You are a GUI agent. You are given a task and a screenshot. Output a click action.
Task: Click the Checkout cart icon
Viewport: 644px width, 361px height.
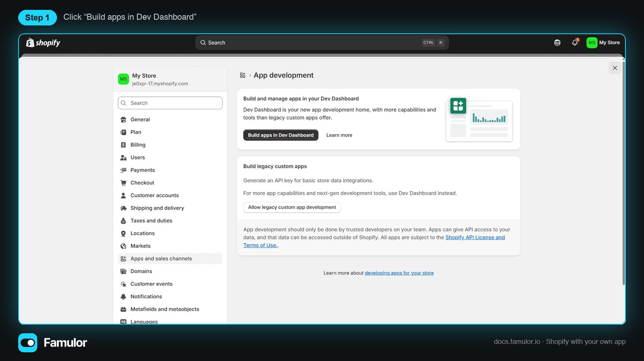tap(123, 183)
